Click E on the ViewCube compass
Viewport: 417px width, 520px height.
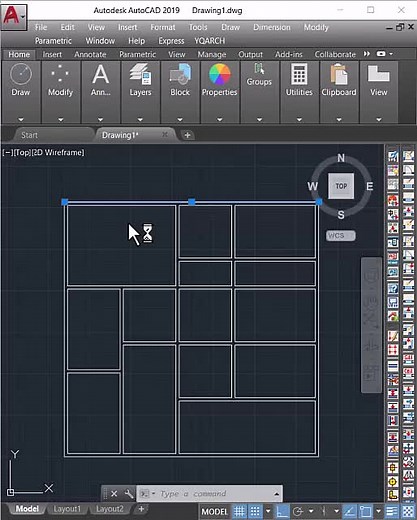370,186
